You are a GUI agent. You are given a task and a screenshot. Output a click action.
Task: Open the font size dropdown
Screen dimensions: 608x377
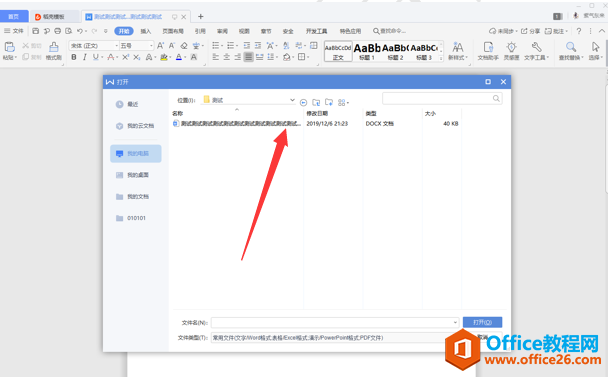pyautogui.click(x=151, y=46)
